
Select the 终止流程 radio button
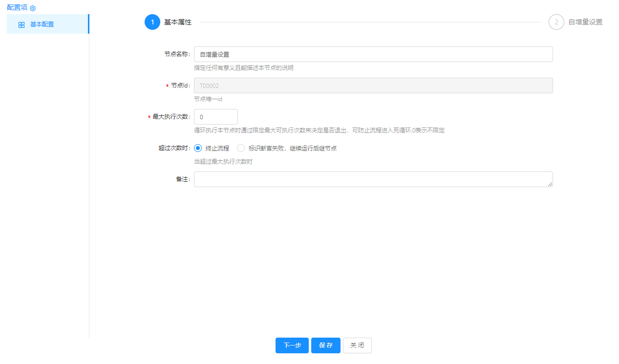pyautogui.click(x=198, y=148)
